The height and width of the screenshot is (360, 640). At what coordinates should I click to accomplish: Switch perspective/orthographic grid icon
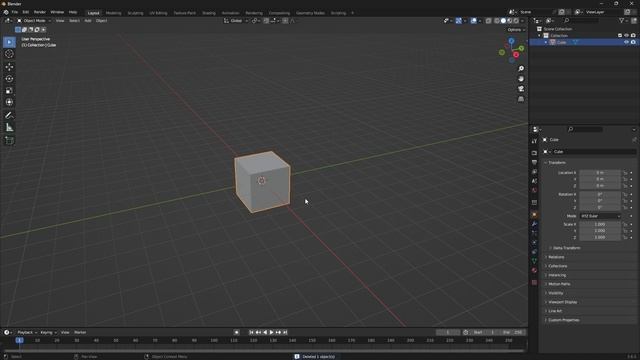coord(521,99)
